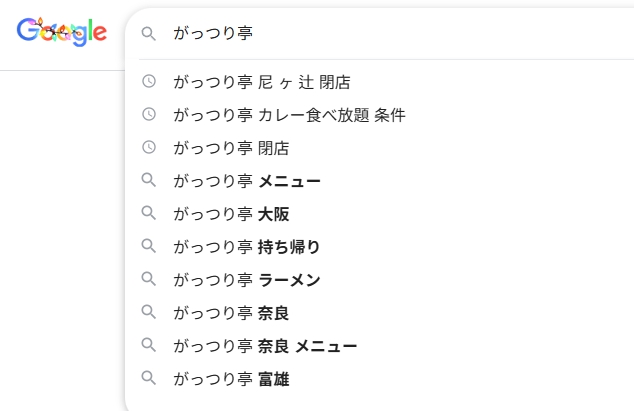Choose the がっつり亭 奈良 suggestion

(x=231, y=313)
